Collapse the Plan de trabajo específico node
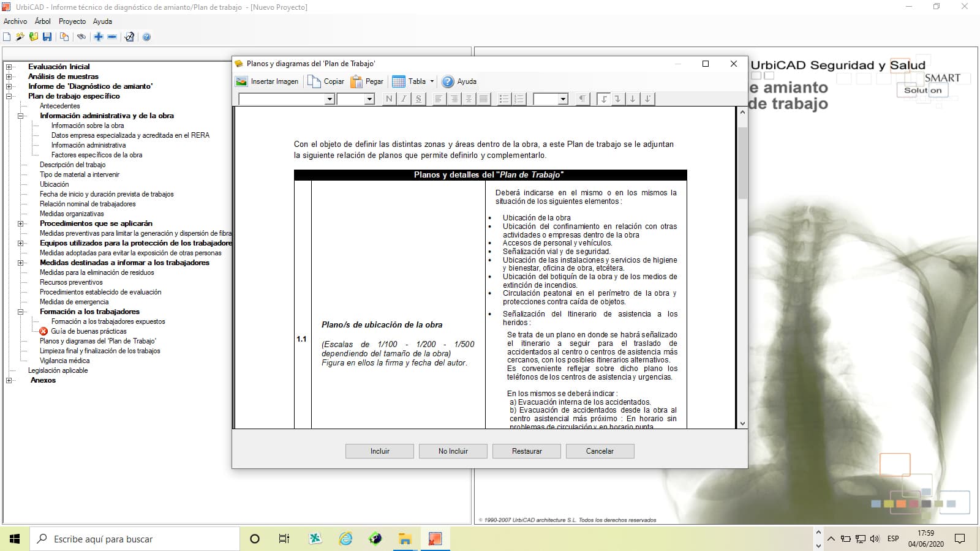Screen dimensions: 980x551 tap(9, 96)
